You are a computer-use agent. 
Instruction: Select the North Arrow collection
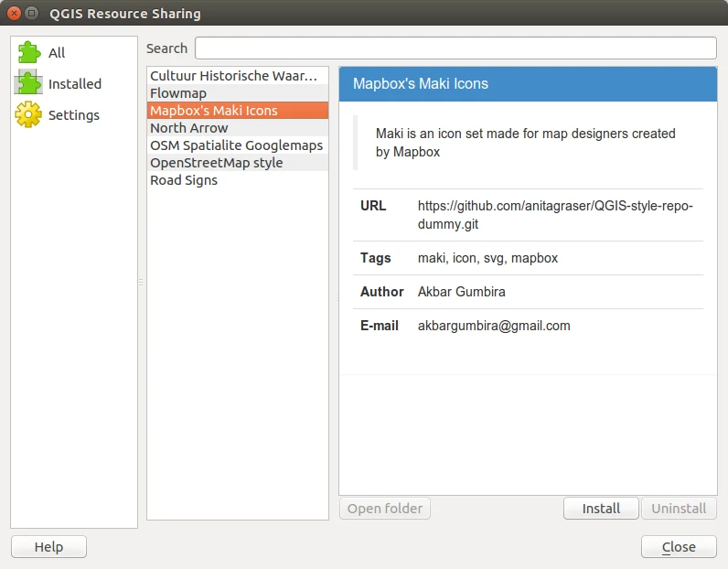click(238, 128)
